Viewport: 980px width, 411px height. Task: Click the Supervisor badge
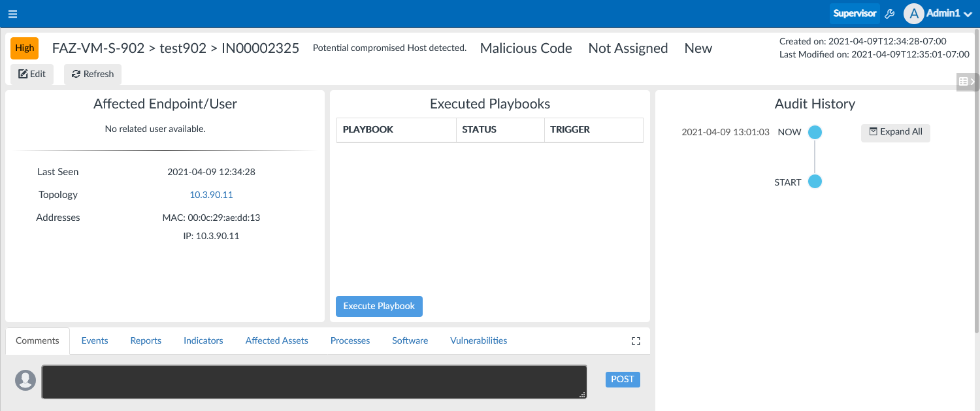(x=855, y=14)
